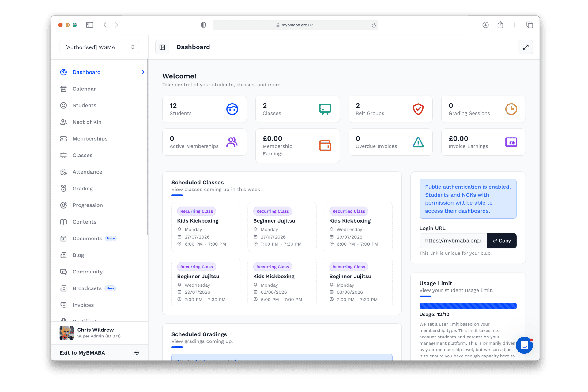Open Kids Kickboxing class on Wednesday 29/07/2026
588x392 pixels.
pyautogui.click(x=358, y=227)
